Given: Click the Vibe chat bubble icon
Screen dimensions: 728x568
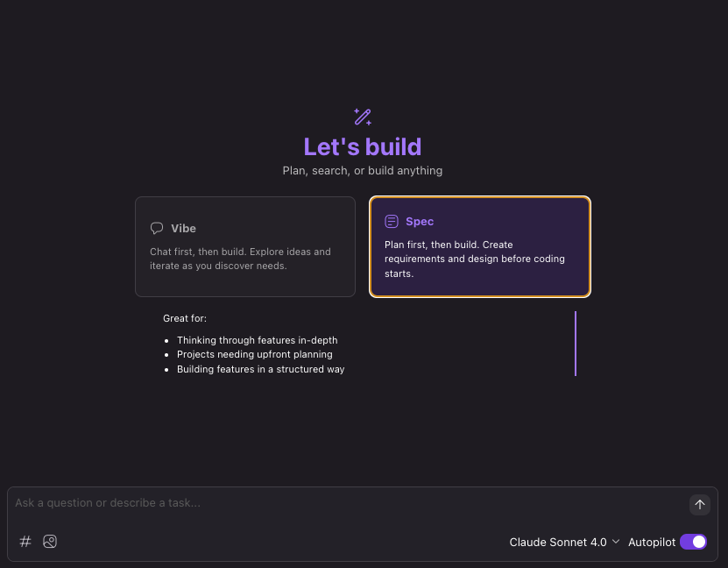Looking at the screenshot, I should (x=157, y=228).
